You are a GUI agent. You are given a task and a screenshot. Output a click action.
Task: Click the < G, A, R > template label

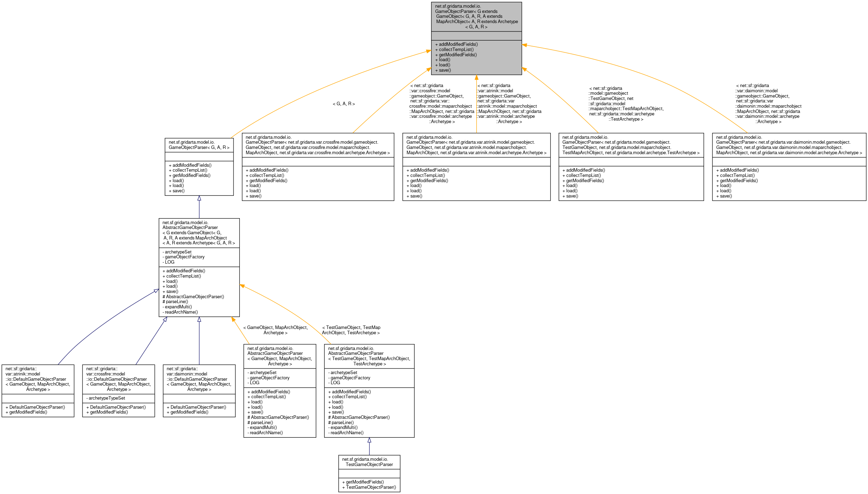(x=344, y=103)
